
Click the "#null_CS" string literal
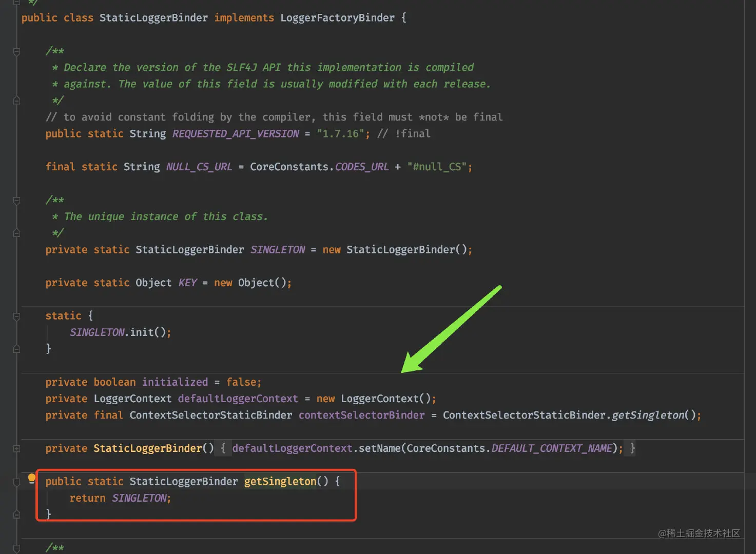click(x=437, y=167)
